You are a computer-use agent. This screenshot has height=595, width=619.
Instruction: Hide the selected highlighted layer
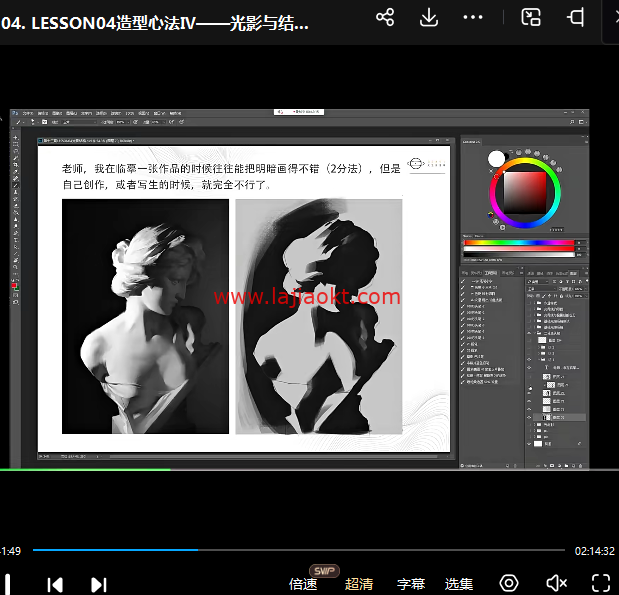pyautogui.click(x=529, y=417)
